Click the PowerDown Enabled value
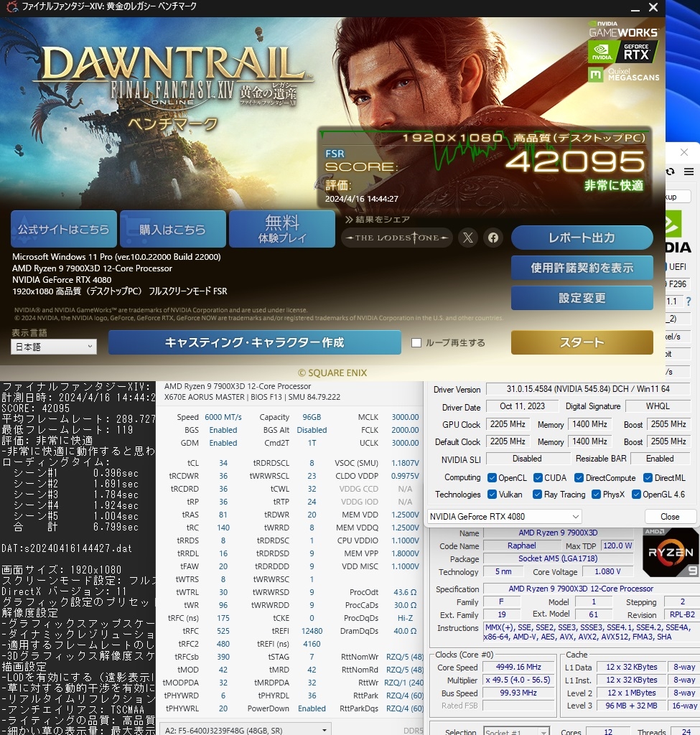 tap(312, 708)
